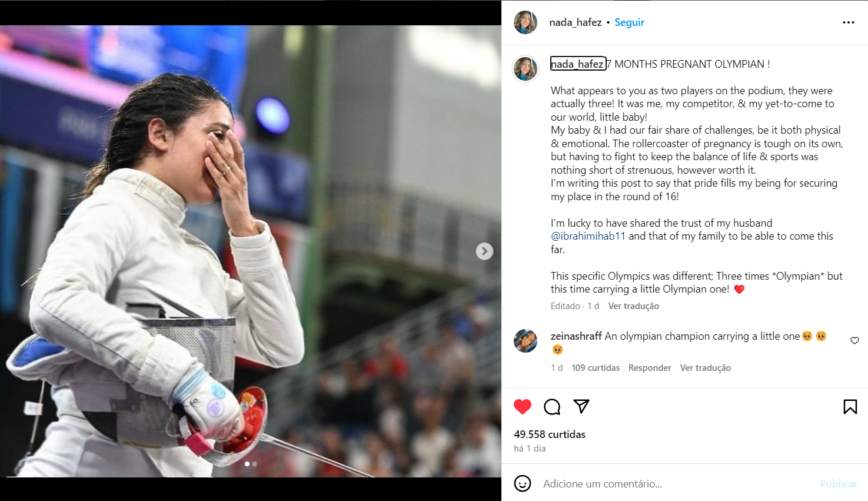Click the Seguir follow link
868x501 pixels.
630,22
